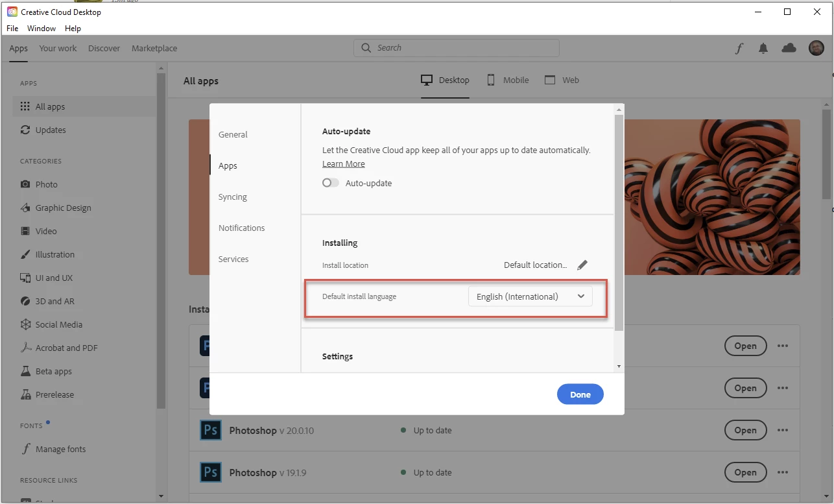Screen dimensions: 834x504
Task: Click the Search input field
Action: 457,48
